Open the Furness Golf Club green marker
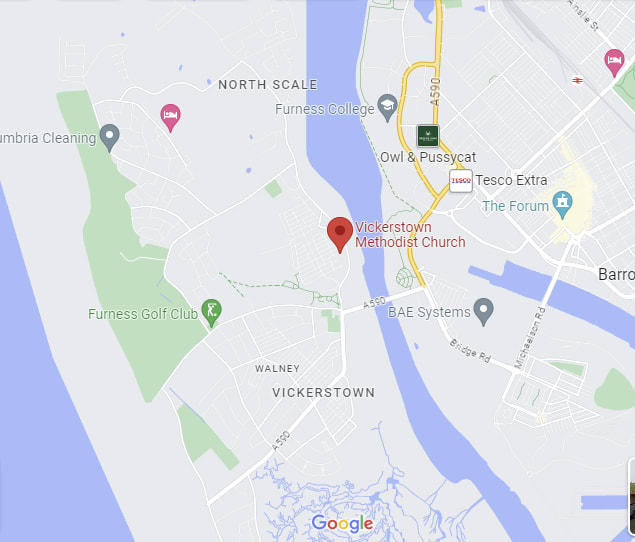 click(x=211, y=313)
